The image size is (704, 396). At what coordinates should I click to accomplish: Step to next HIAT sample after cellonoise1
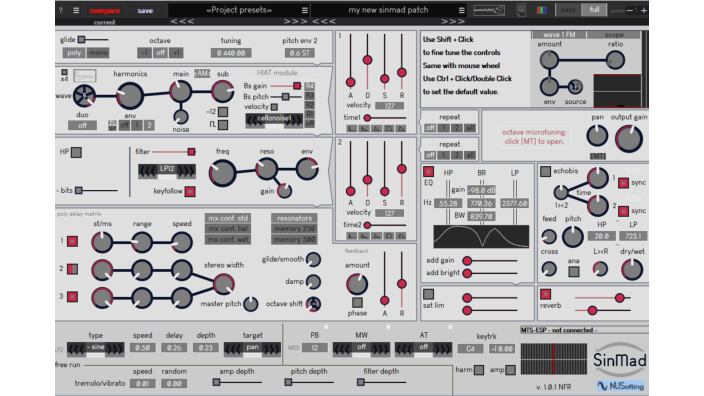(295, 120)
